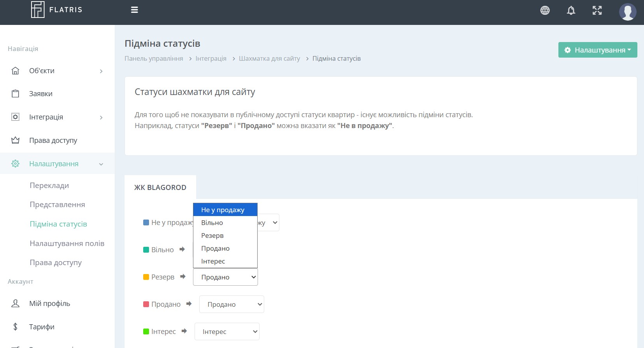Go to Шахматка для сайту breadcrumb
Screen dimensions: 644x348
(x=269, y=58)
